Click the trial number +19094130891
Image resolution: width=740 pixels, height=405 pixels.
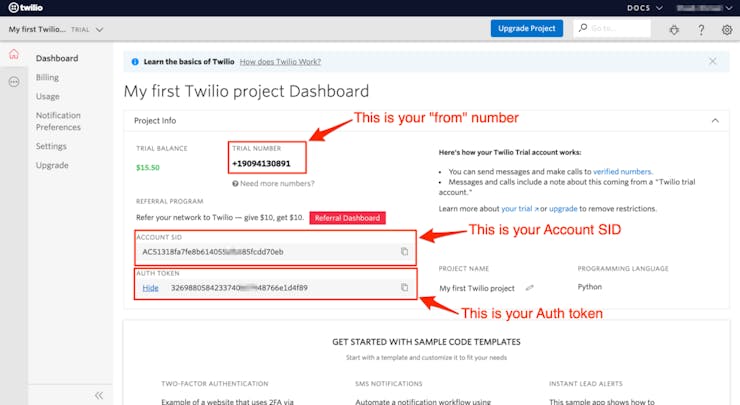(261, 163)
